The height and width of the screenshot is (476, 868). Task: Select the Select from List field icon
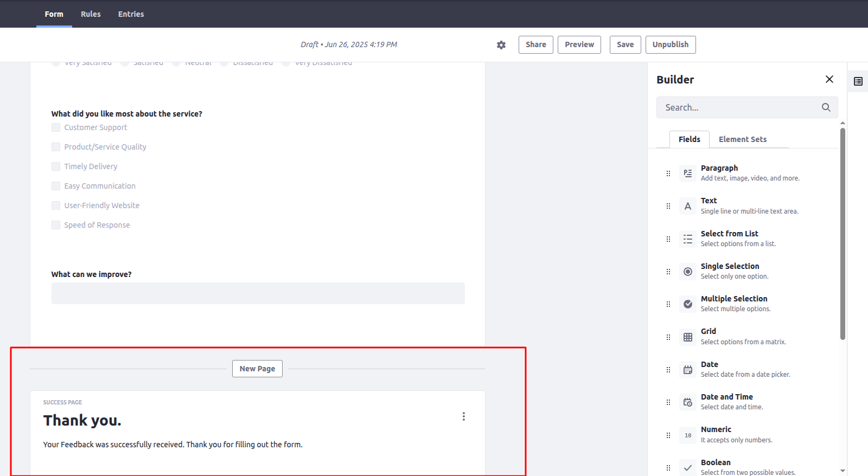coord(688,239)
